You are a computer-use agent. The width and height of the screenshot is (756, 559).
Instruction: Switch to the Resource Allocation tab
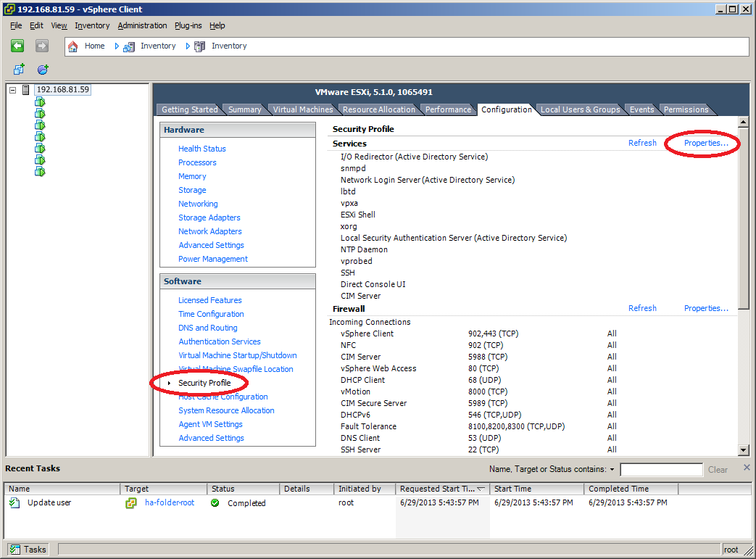coord(379,109)
